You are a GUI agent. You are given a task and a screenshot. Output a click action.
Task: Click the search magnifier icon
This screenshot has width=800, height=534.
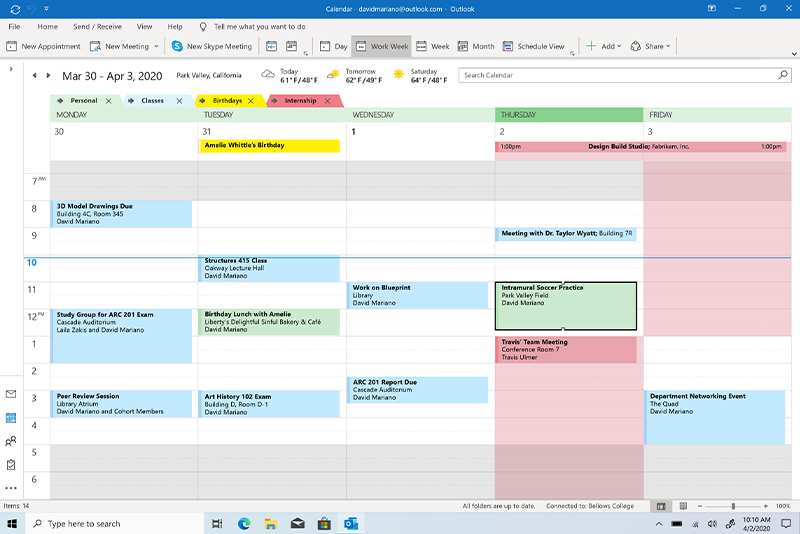783,75
